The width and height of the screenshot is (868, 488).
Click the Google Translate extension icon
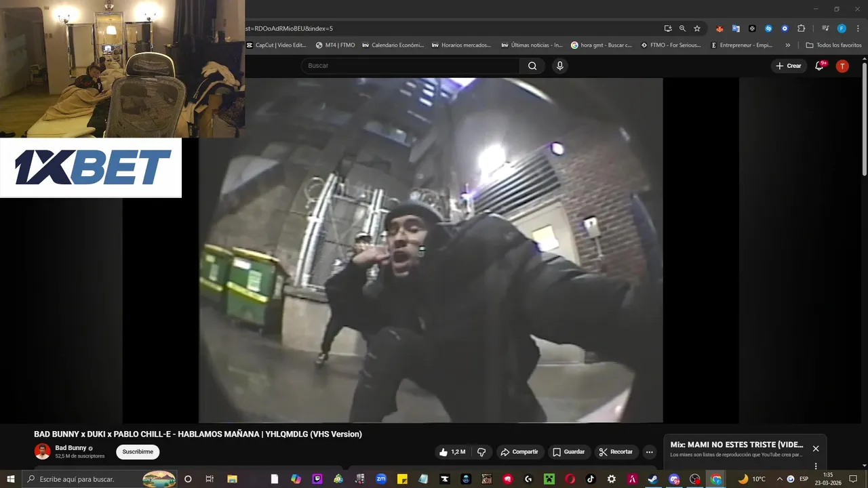(736, 28)
